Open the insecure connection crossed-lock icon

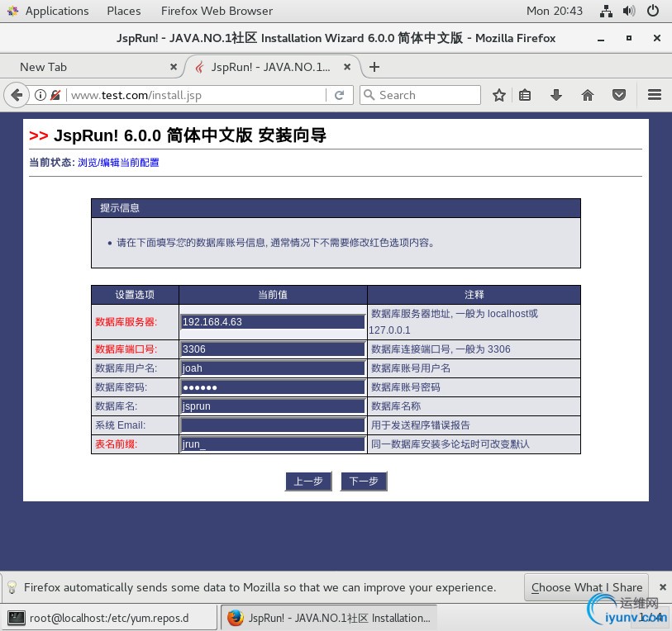[x=55, y=95]
